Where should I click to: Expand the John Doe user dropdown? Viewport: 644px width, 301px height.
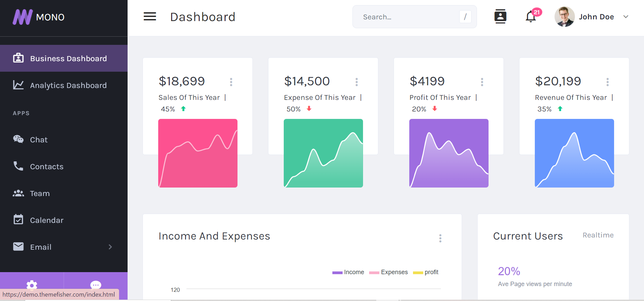coord(626,17)
